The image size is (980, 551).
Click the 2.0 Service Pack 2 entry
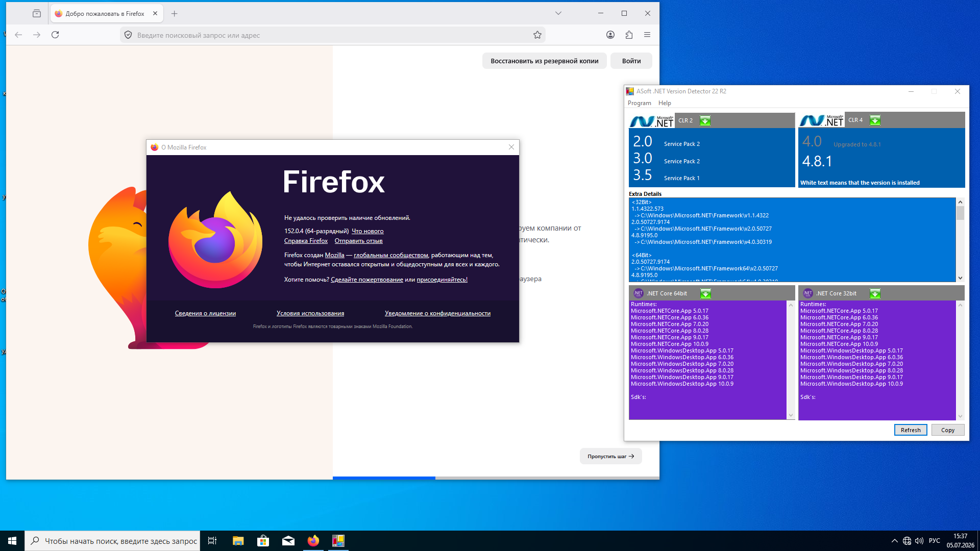point(667,142)
